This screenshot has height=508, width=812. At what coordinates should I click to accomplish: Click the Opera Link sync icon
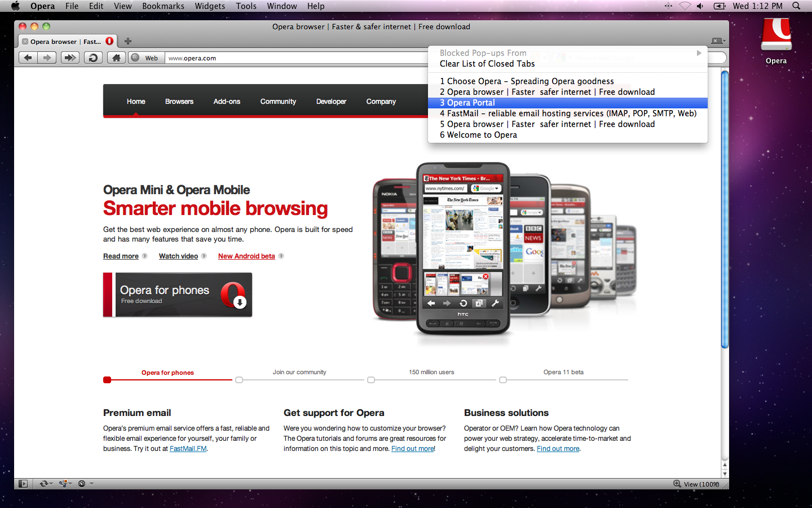point(43,484)
